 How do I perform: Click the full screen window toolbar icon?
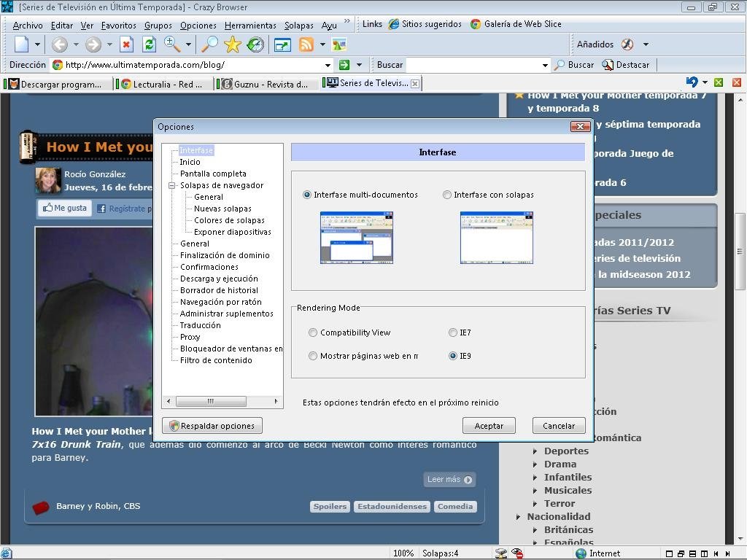click(x=282, y=45)
